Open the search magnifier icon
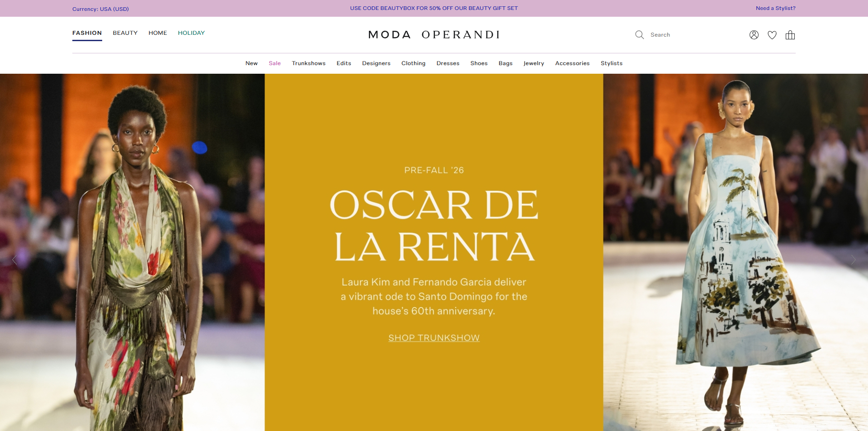Image resolution: width=868 pixels, height=431 pixels. coord(639,34)
